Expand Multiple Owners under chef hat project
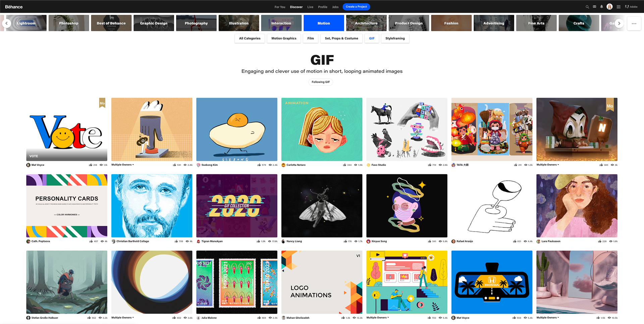The image size is (644, 324). pyautogui.click(x=123, y=165)
